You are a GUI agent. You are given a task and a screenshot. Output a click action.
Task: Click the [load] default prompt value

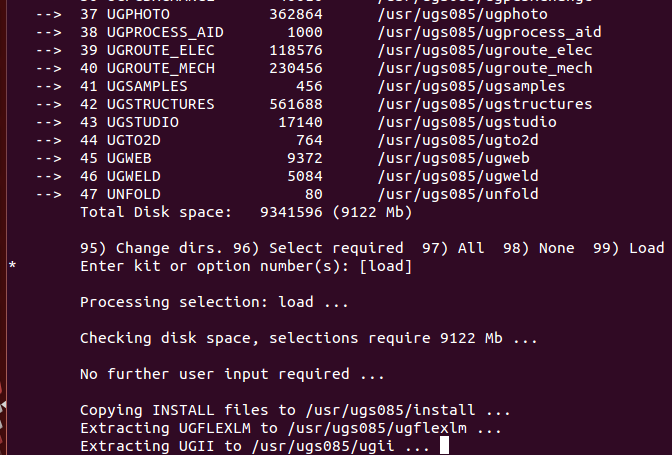pos(386,266)
